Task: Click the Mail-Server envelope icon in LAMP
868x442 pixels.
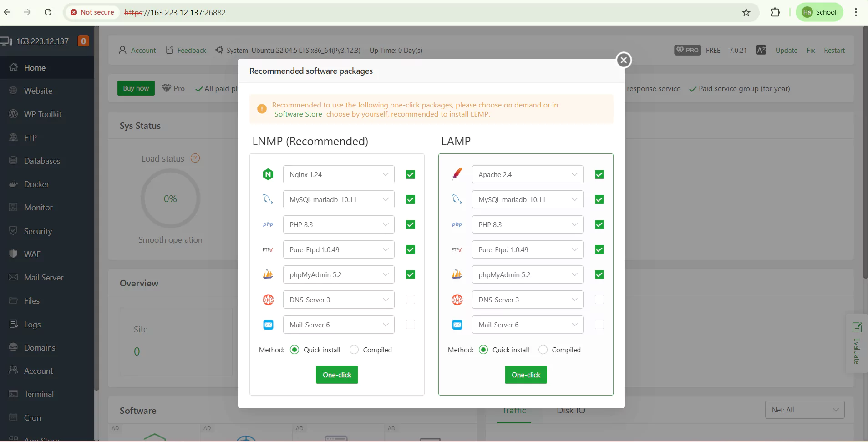Action: coord(457,325)
